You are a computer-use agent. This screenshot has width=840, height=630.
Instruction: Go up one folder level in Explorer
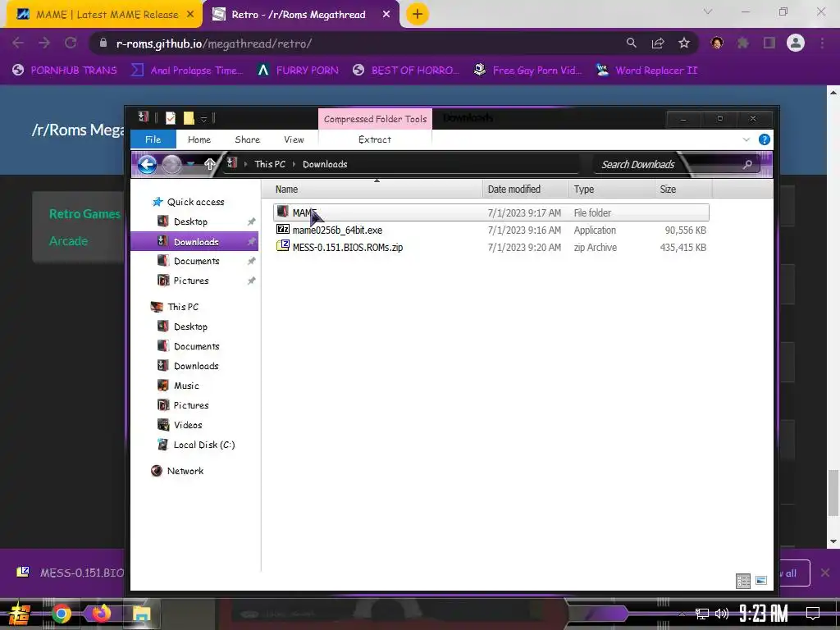[210, 164]
